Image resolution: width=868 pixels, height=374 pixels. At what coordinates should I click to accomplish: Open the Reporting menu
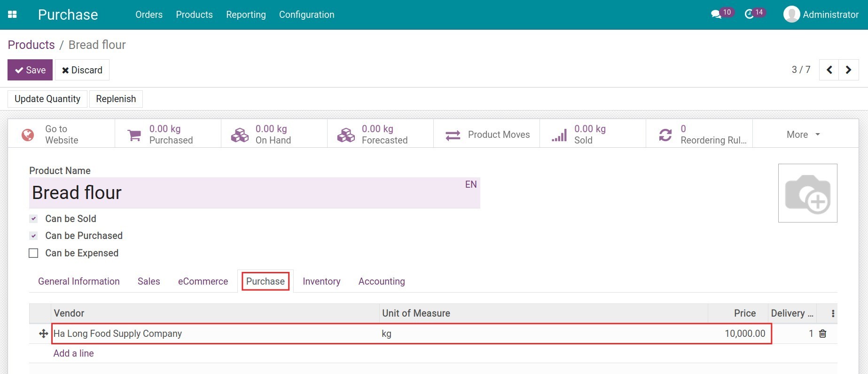tap(246, 15)
